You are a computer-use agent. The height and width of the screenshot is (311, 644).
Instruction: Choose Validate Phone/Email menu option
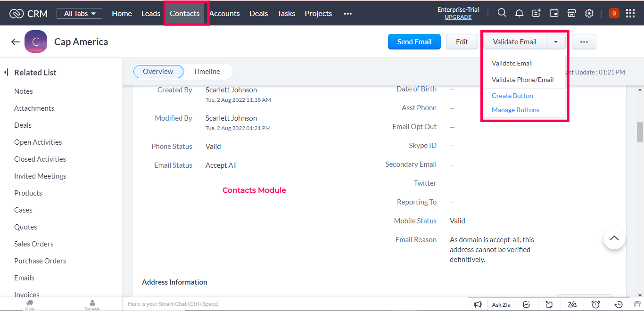click(x=522, y=80)
